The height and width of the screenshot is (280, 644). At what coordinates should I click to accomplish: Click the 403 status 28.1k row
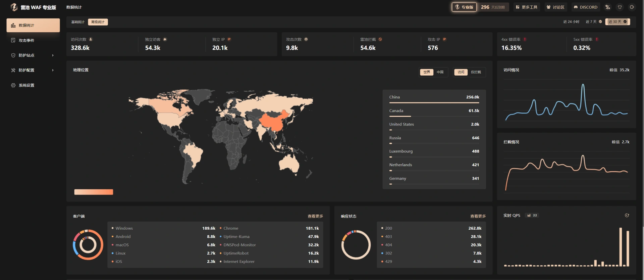pos(431,237)
